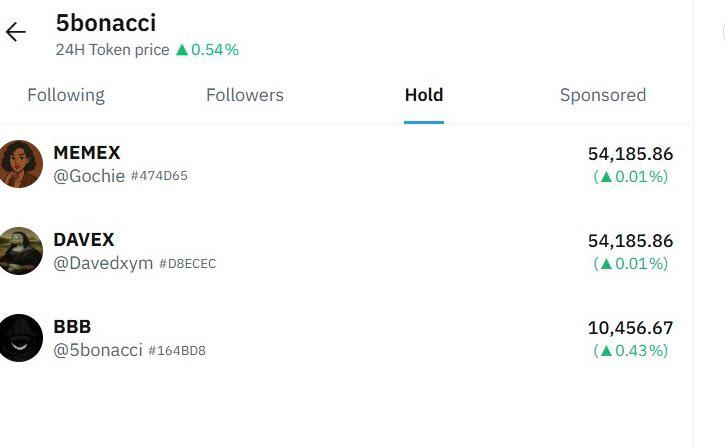Click 24H Token price change indicator
Screen dimensions: 725x447
point(207,49)
